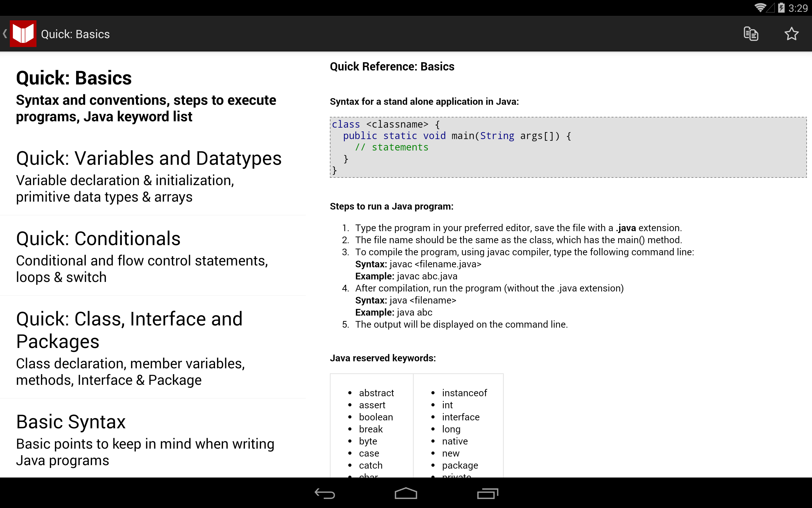The height and width of the screenshot is (508, 812).
Task: Tap the battery status icon
Action: tap(782, 8)
